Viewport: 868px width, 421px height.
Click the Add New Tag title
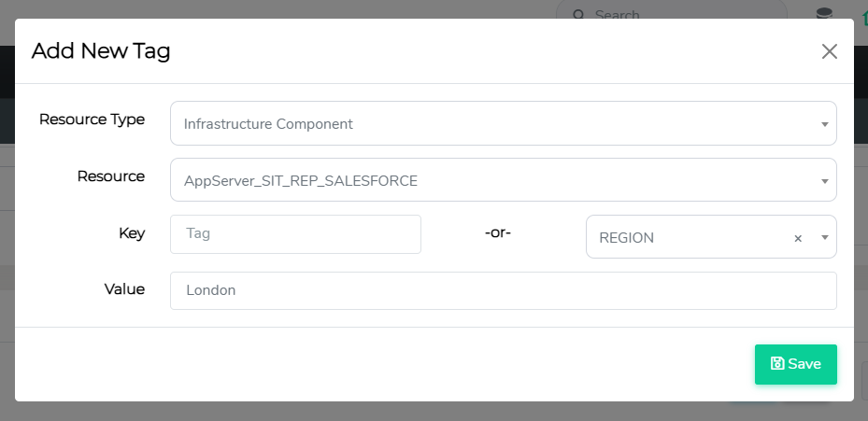point(101,51)
